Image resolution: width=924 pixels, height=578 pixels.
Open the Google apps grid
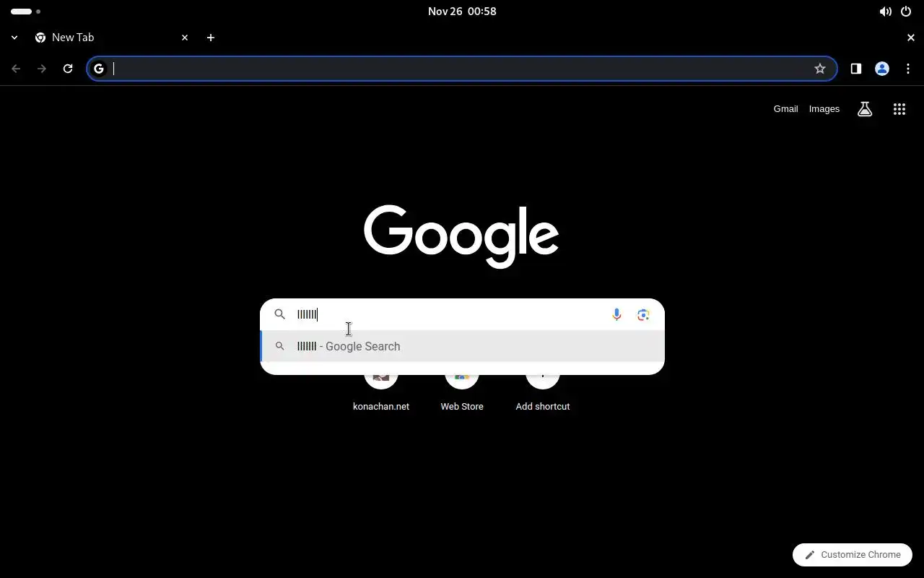pos(899,109)
